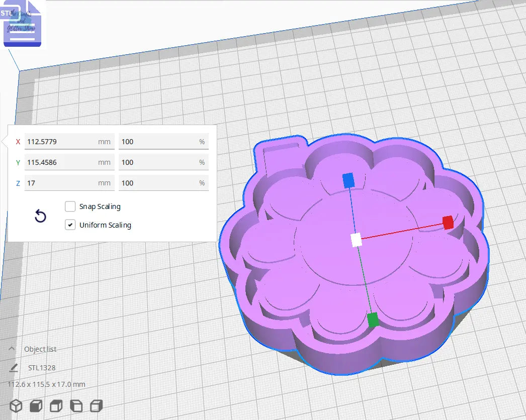Switch to the front view icon
This screenshot has height=420, width=526.
pyautogui.click(x=35, y=405)
